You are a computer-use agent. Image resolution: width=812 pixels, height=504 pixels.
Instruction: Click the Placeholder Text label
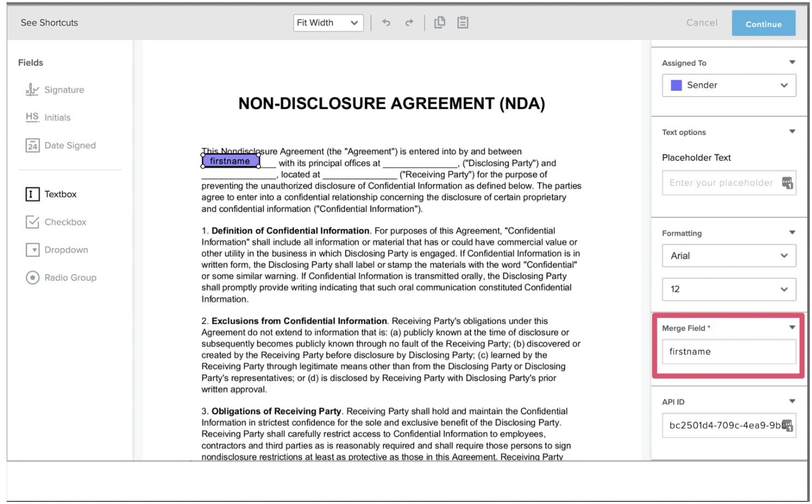click(696, 158)
